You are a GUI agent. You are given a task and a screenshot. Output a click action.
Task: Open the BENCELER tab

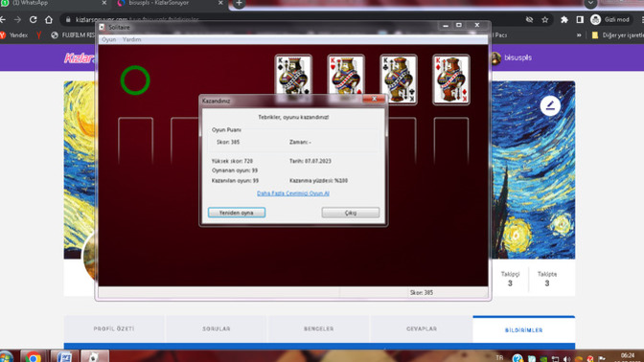[319, 328]
